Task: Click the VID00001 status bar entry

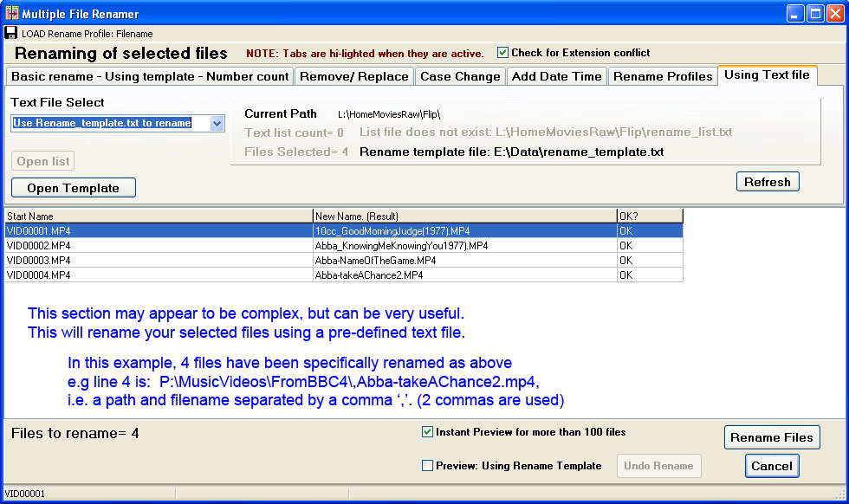Action: pyautogui.click(x=25, y=494)
